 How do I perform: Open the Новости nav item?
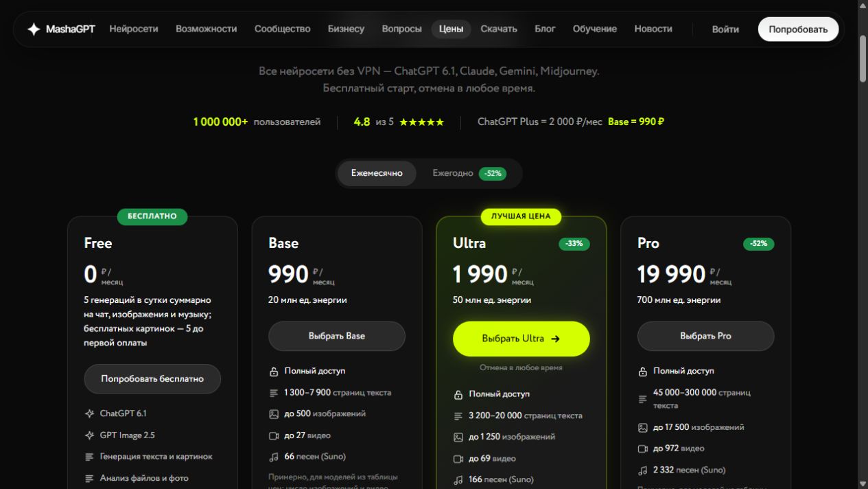pos(653,29)
